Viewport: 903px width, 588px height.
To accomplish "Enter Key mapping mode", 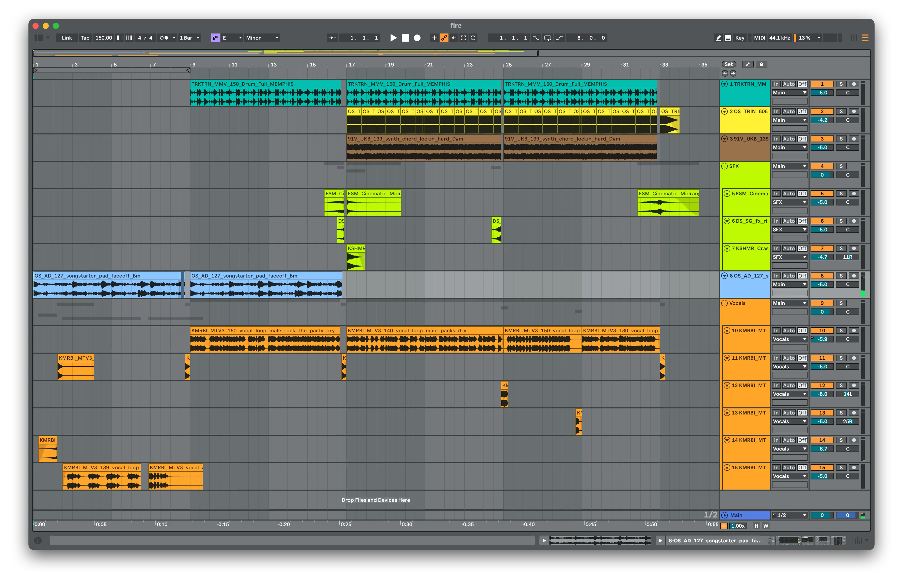I will click(x=739, y=38).
